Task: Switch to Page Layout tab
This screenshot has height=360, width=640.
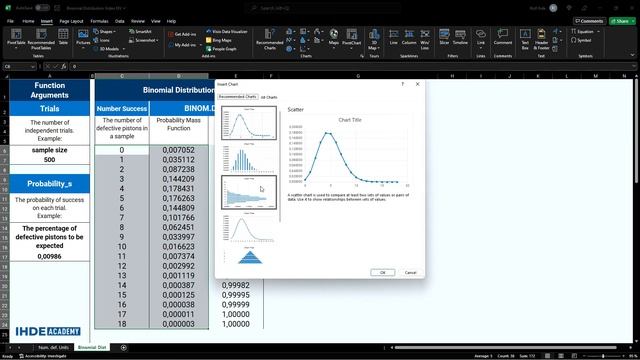Action: 71,21
